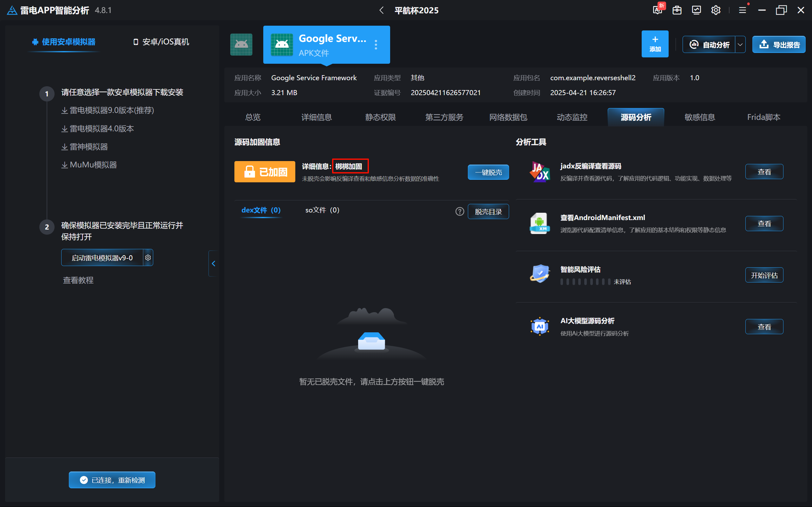Open the Frida脚本 tab
Image resolution: width=812 pixels, height=507 pixels.
click(764, 117)
